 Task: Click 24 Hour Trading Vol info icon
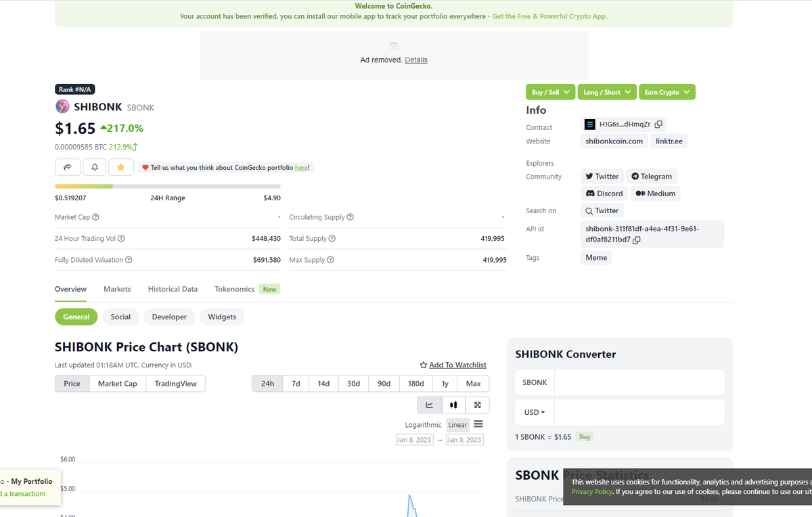121,238
